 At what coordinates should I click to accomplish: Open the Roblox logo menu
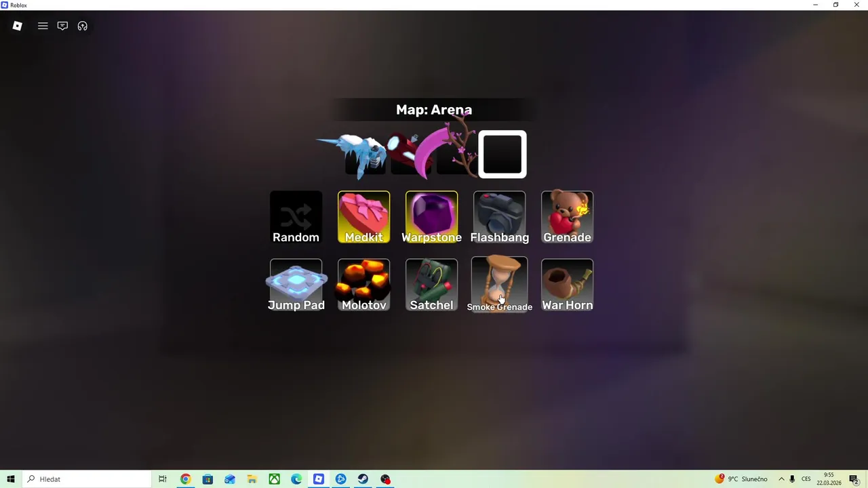(x=18, y=26)
